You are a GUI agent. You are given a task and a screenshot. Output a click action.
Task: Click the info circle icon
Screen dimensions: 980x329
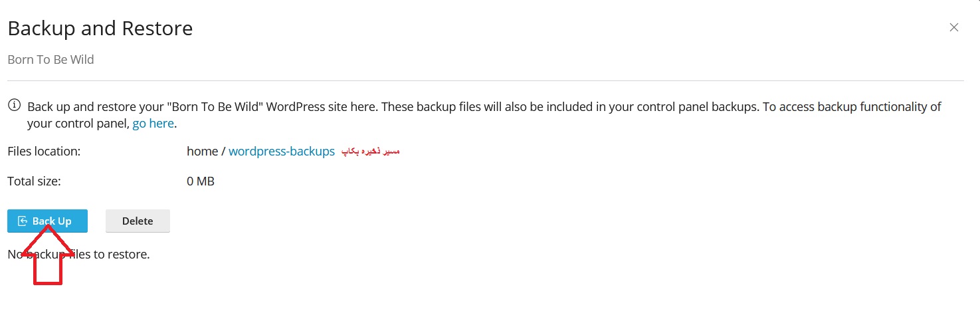coord(13,106)
